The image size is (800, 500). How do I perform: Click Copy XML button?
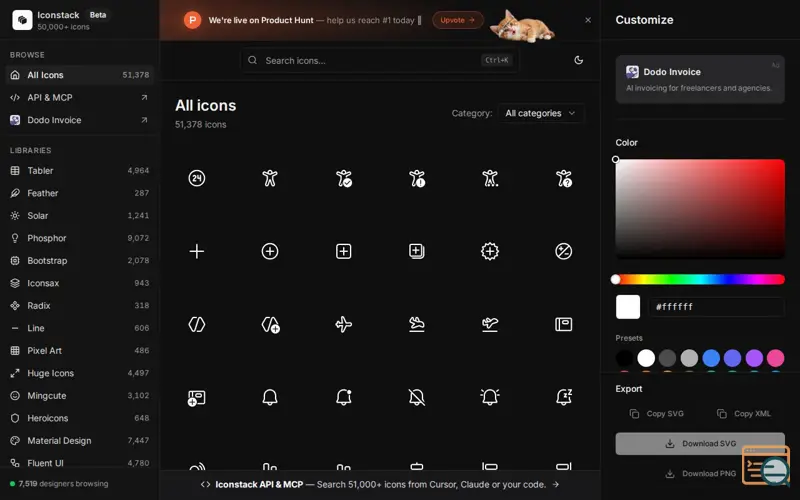click(x=744, y=413)
